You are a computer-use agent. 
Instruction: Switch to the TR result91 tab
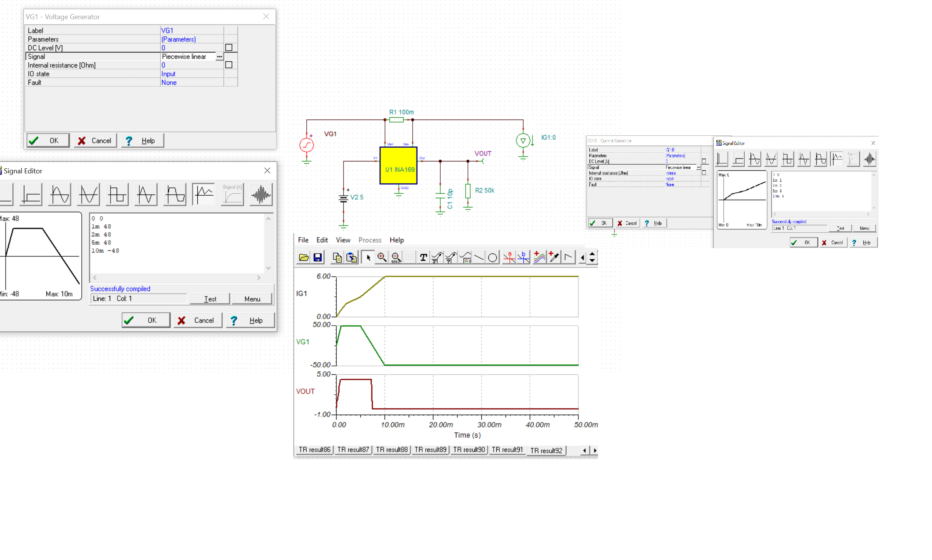[507, 450]
